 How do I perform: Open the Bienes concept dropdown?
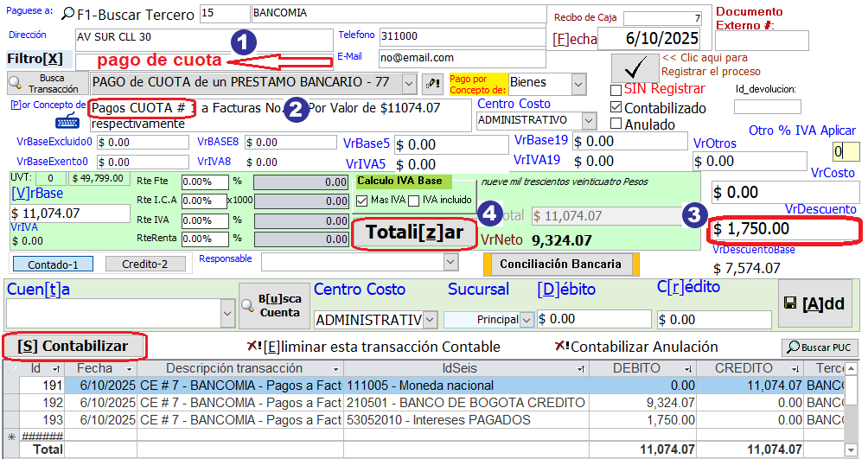578,84
